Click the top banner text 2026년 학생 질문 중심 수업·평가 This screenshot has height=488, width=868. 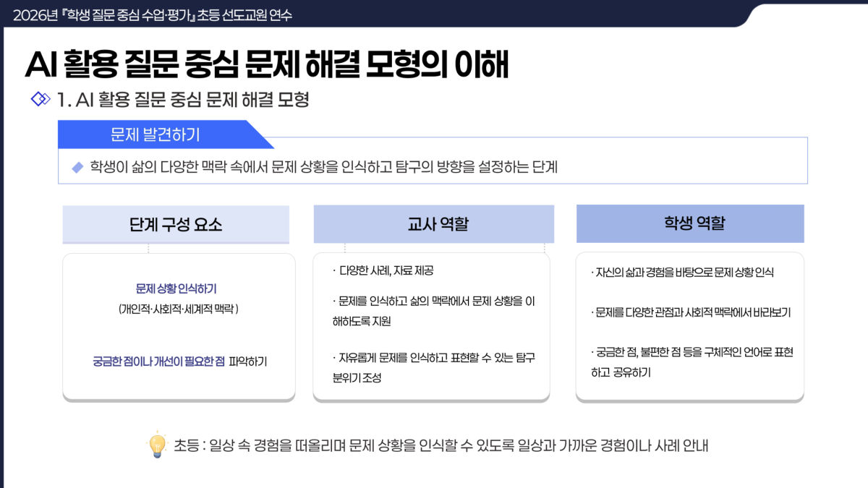click(x=153, y=14)
